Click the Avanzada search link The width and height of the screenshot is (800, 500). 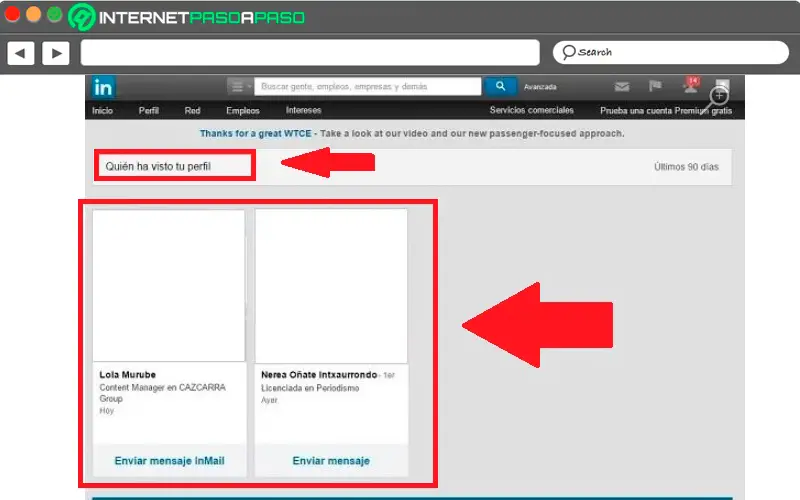540,87
